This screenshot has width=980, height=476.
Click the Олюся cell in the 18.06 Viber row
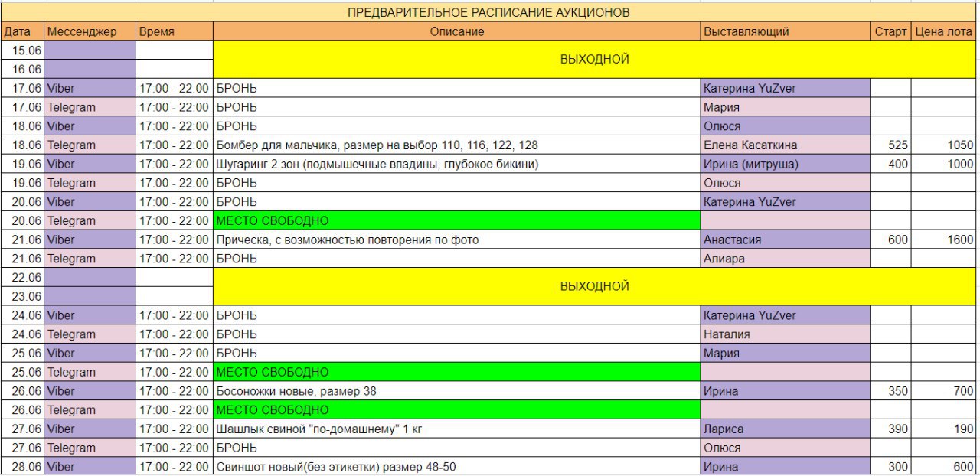click(786, 126)
